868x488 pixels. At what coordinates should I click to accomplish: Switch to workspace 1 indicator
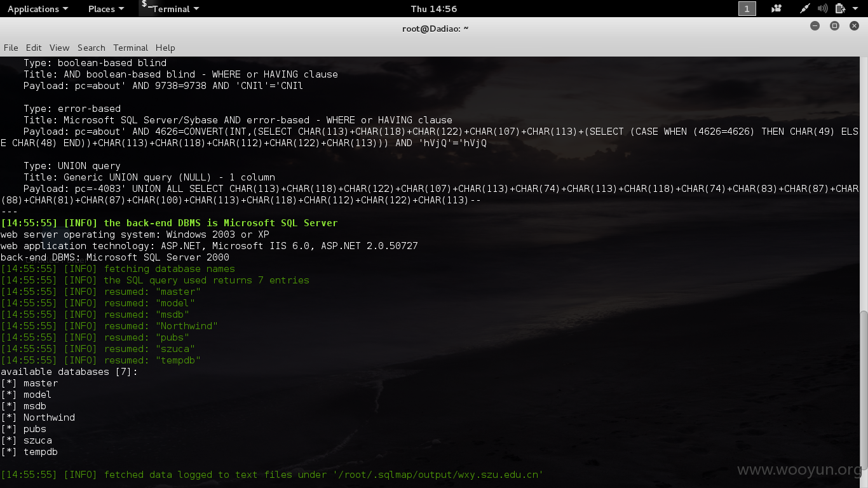point(747,9)
